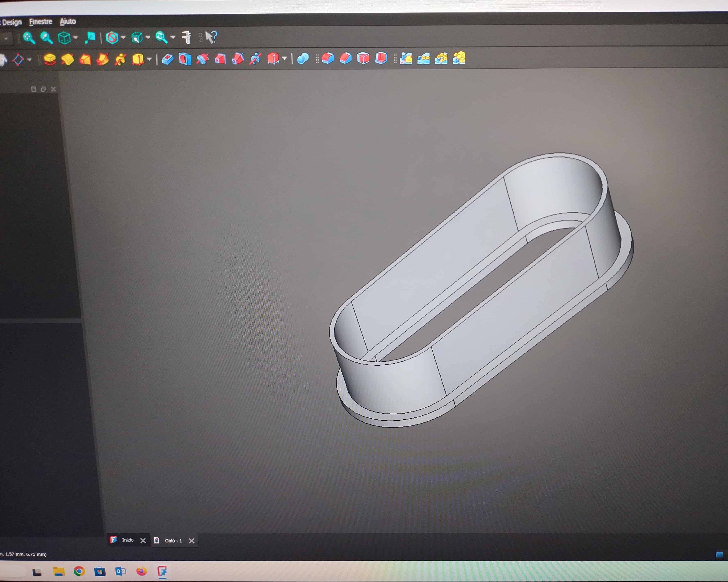This screenshot has width=728, height=582.
Task: Select the caliper Measure Distance tool
Action: 186,37
